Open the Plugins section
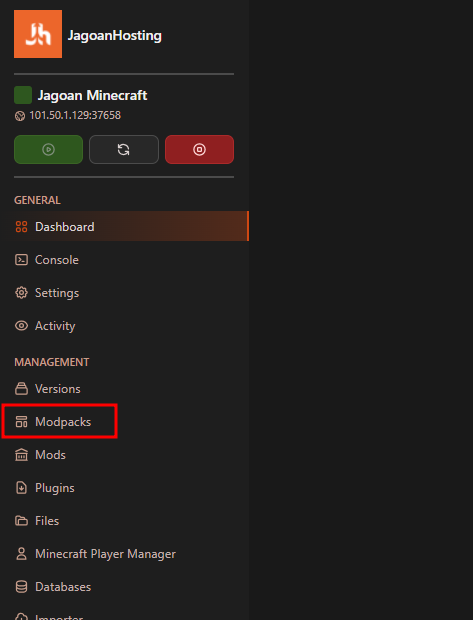 pyautogui.click(x=55, y=488)
